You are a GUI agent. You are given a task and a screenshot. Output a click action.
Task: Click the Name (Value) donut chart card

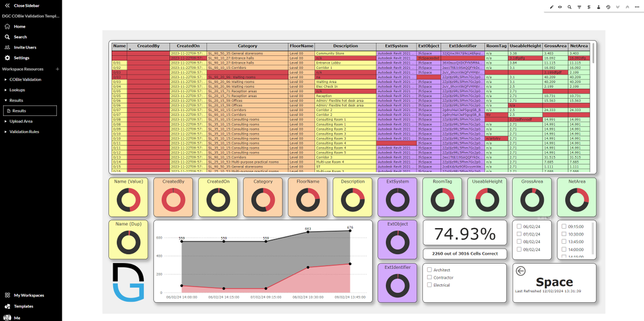(x=128, y=196)
